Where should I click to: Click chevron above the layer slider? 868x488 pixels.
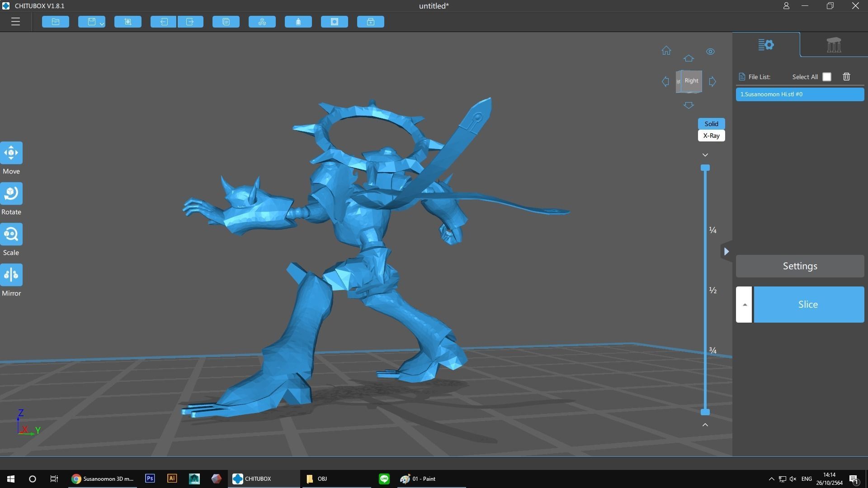705,155
